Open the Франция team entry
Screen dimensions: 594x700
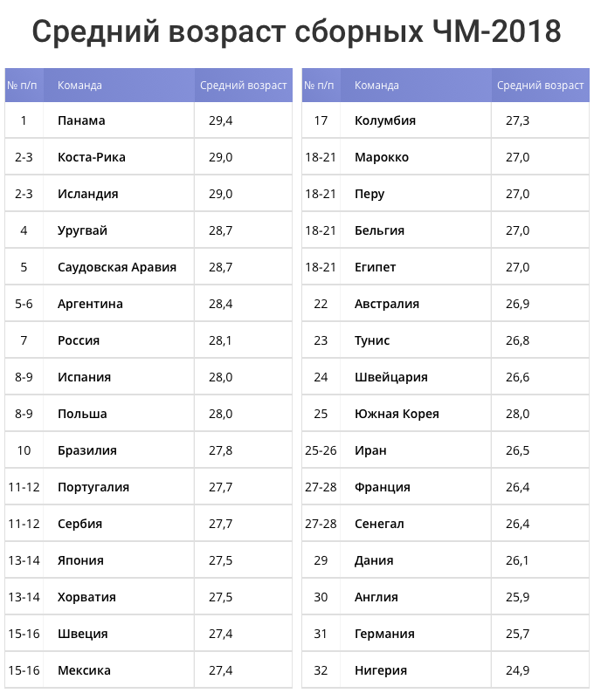(x=383, y=487)
